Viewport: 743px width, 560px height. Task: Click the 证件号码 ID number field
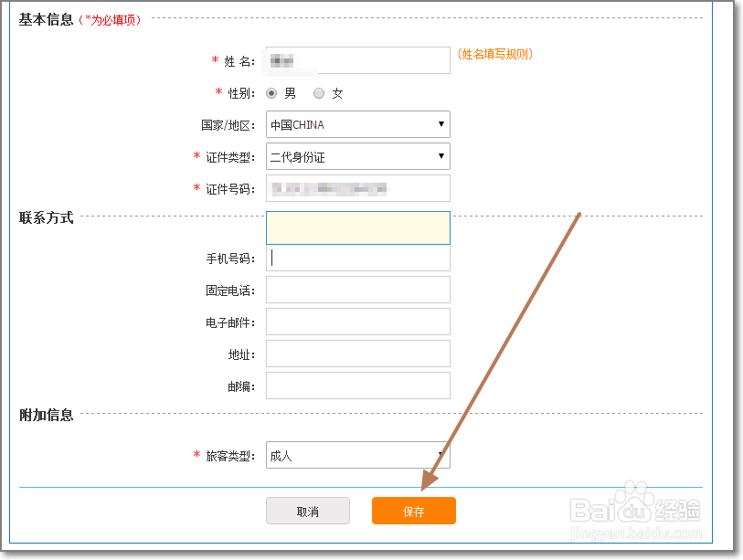(x=356, y=188)
